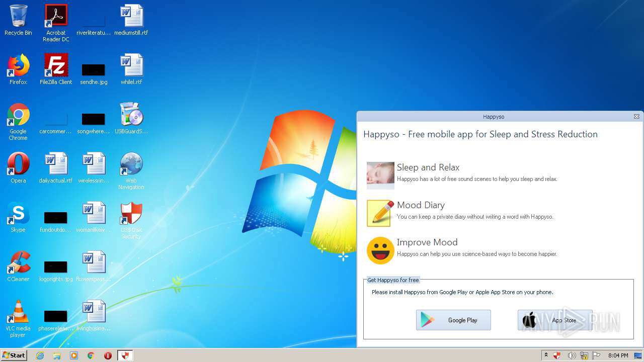Click the volume speaker tray icon
Screen dimensions: 644x362
572,355
